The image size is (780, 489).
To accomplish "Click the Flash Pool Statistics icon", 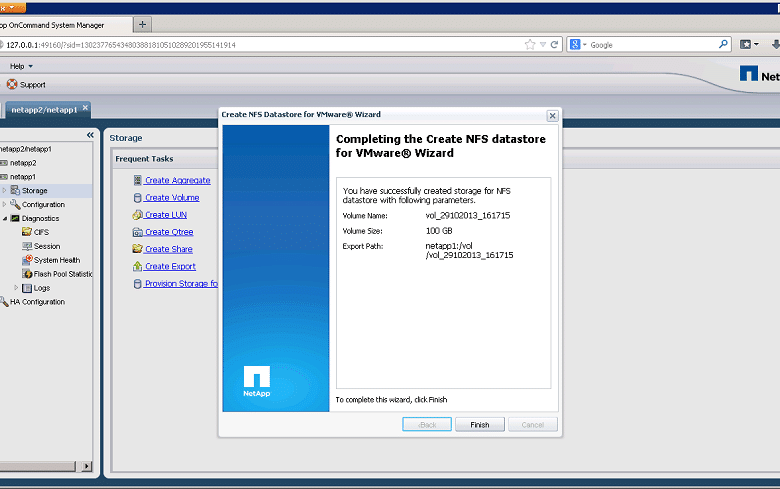I will pos(27,274).
